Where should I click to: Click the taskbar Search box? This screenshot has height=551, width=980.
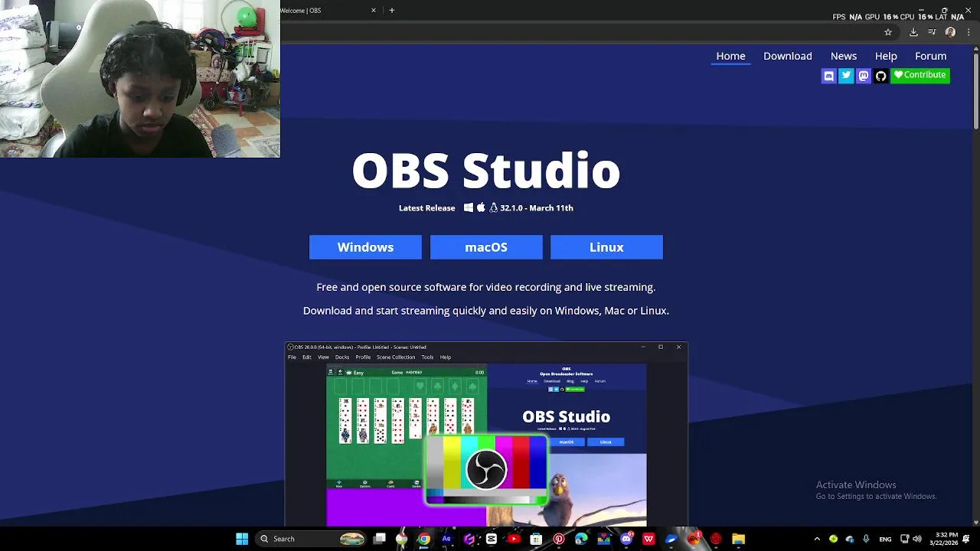point(310,539)
